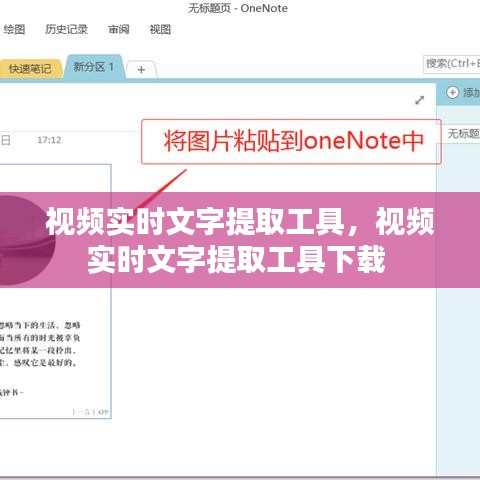This screenshot has width=480, height=480.
Task: Click the 17:12 page timestamp
Action: [49, 140]
